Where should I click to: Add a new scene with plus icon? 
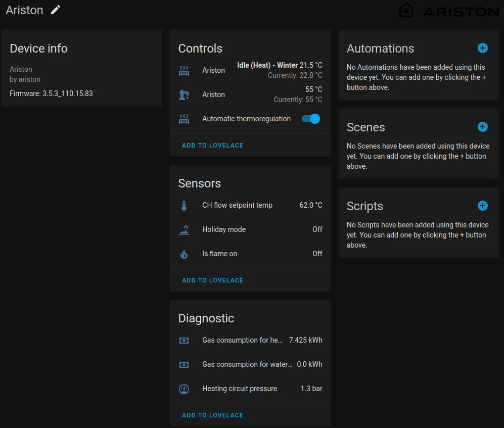pos(482,127)
